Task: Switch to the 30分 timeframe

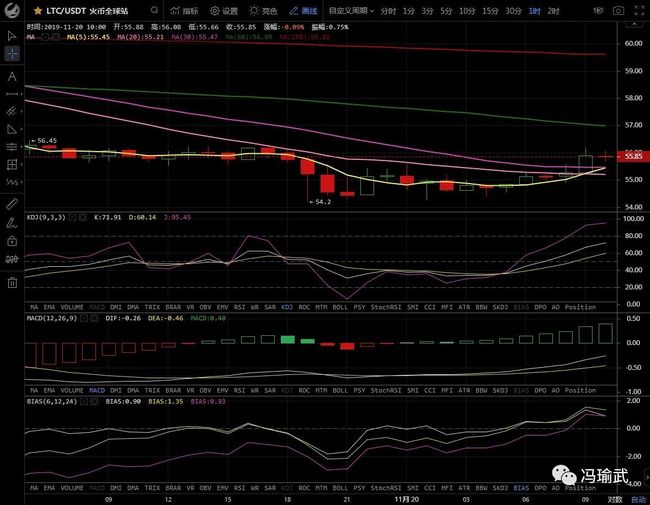Action: [x=513, y=11]
